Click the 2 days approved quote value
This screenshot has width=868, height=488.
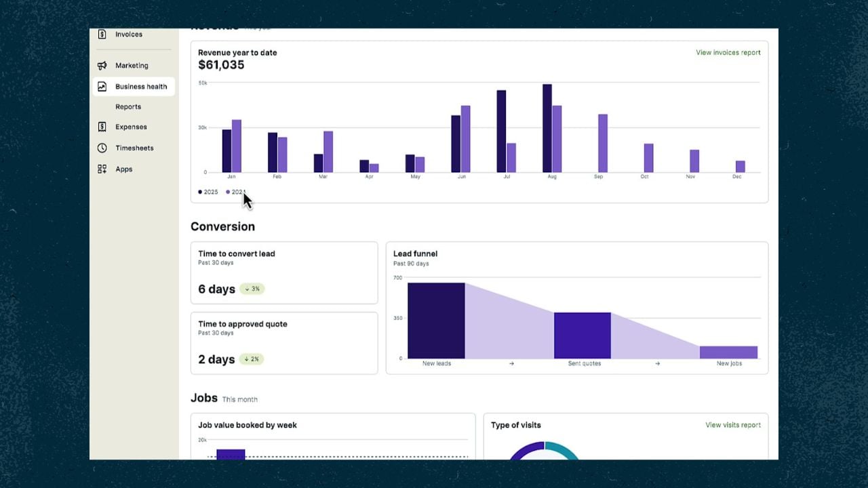click(216, 360)
